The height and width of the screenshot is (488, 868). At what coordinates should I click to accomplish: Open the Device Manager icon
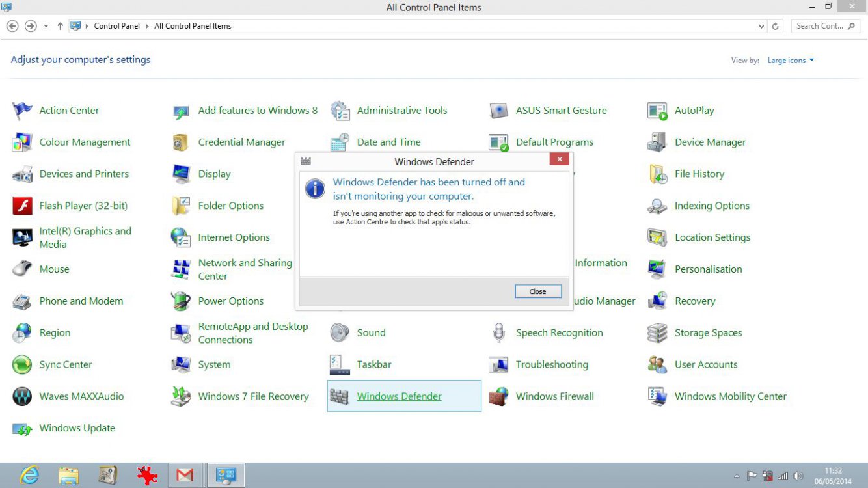click(657, 142)
